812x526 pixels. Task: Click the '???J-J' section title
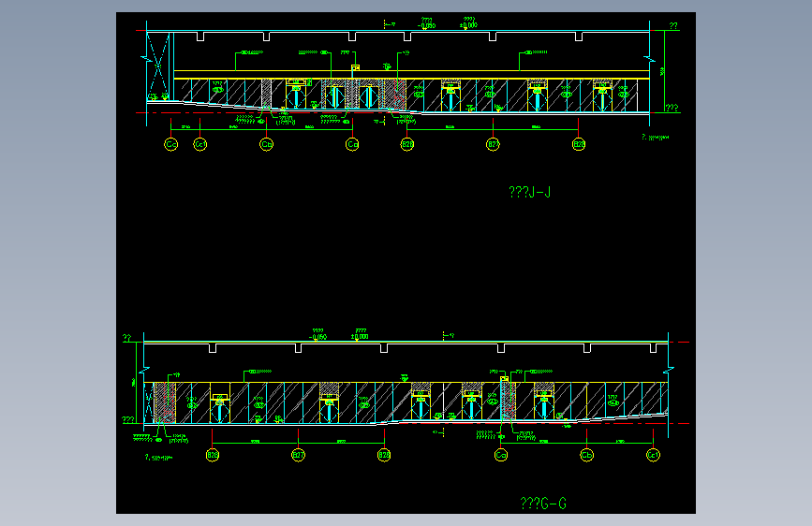(529, 193)
